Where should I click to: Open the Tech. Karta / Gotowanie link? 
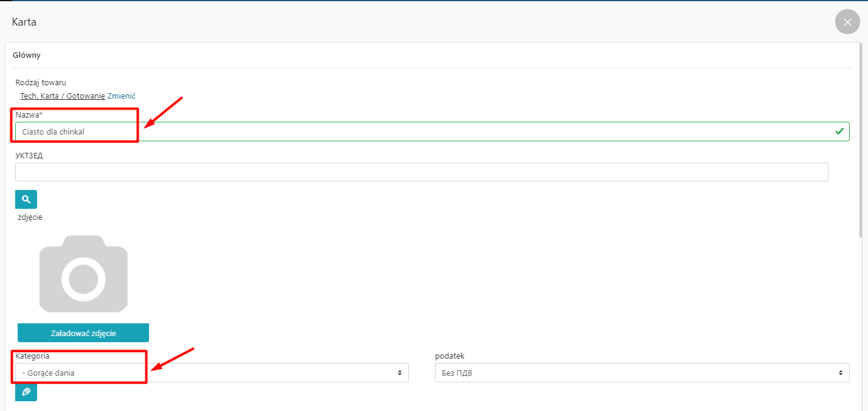pos(62,96)
